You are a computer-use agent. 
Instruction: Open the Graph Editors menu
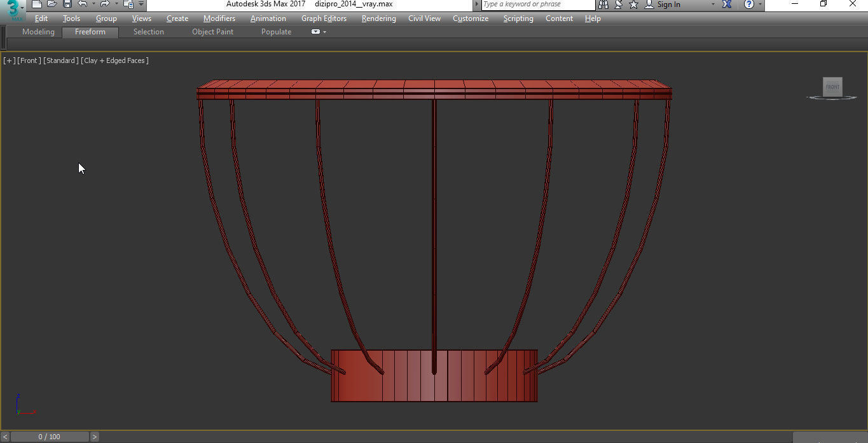click(x=324, y=18)
